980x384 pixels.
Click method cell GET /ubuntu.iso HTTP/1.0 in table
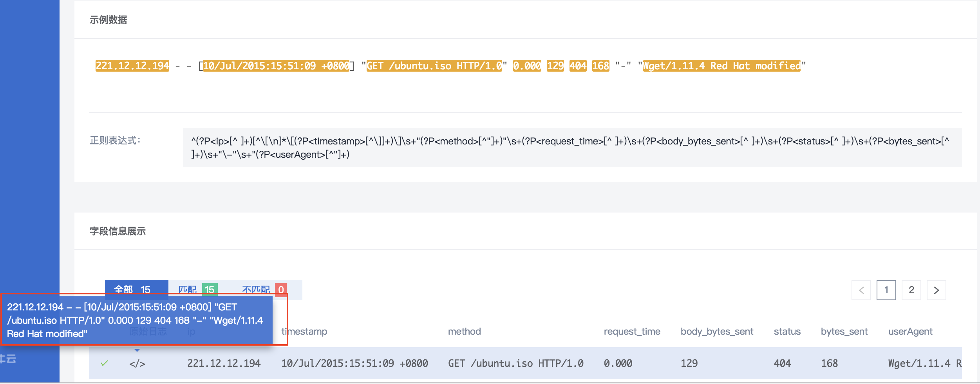click(x=516, y=363)
